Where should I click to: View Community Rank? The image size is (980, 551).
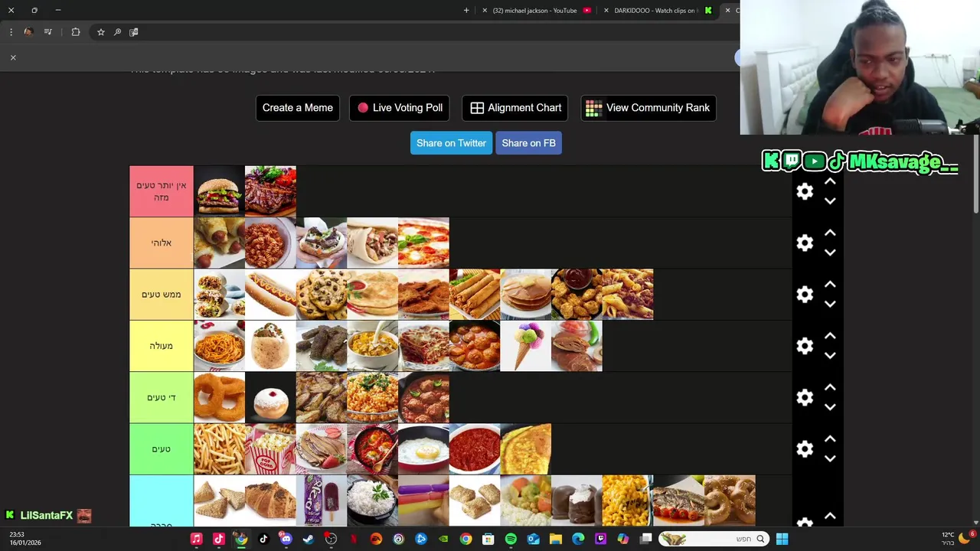(x=648, y=108)
